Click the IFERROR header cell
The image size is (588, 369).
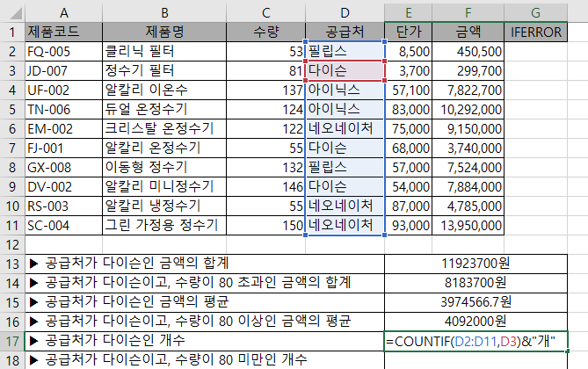(536, 33)
